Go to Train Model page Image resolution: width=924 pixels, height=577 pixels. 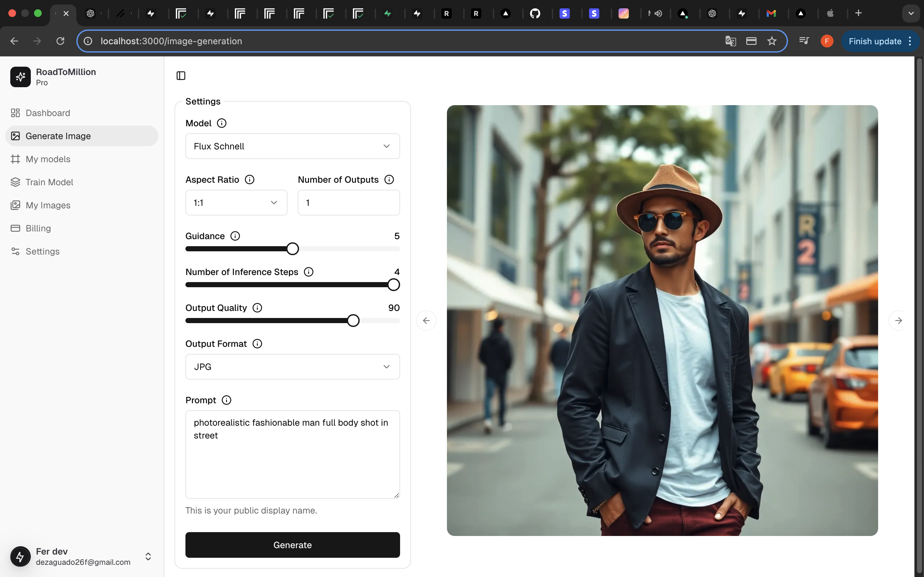[49, 182]
